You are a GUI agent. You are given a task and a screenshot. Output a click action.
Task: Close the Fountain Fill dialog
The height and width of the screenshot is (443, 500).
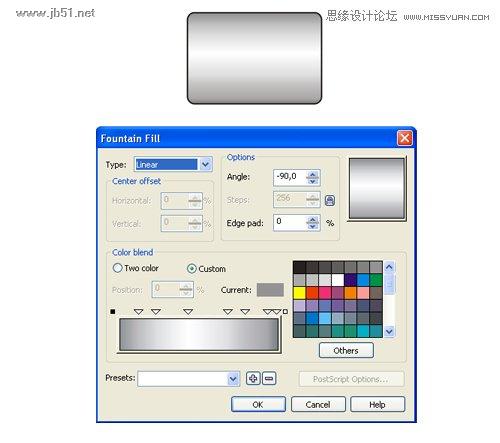tap(405, 138)
